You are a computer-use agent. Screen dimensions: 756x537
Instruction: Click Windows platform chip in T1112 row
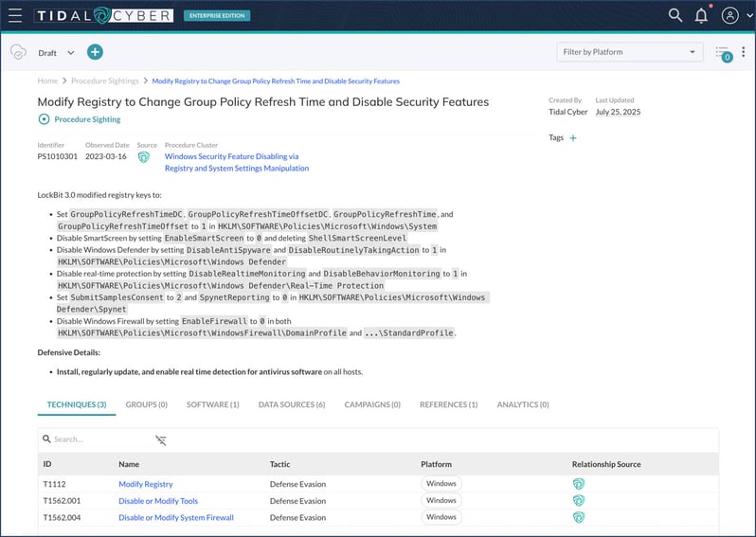point(441,484)
